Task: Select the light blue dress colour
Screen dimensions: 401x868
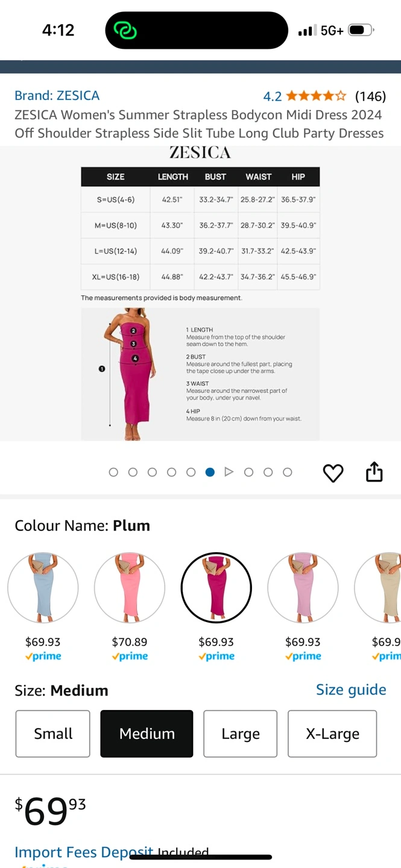Action: [x=43, y=588]
